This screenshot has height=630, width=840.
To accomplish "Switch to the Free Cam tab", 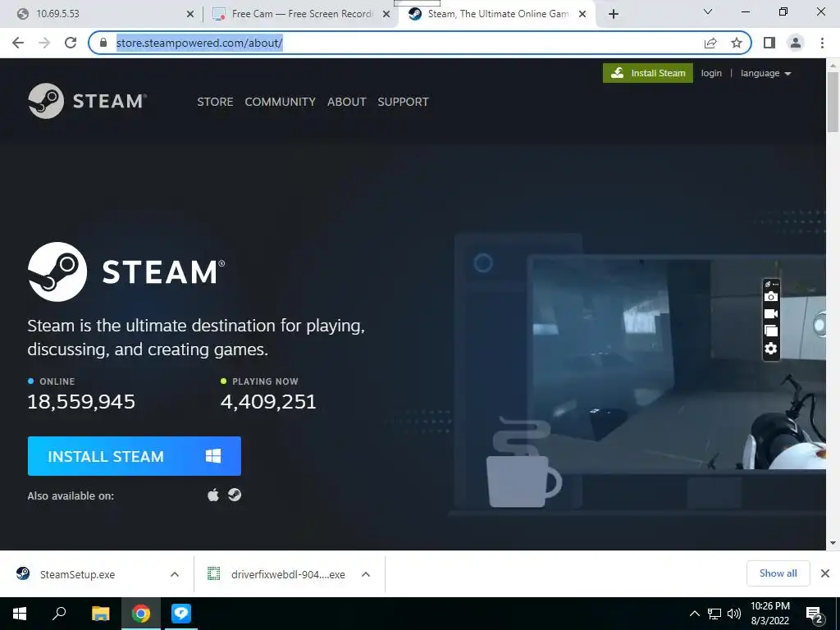I will pyautogui.click(x=300, y=14).
